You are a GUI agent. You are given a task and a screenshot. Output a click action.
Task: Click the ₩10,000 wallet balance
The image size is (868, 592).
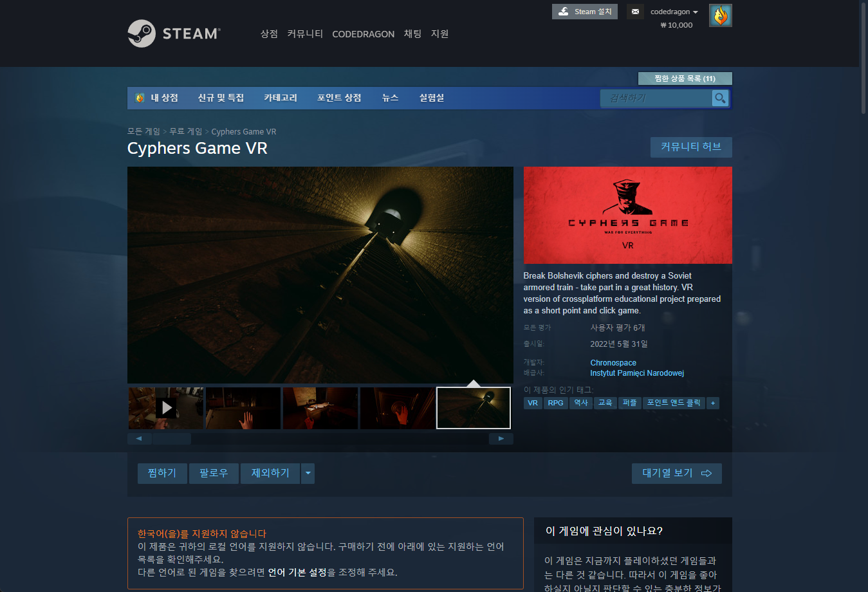click(x=676, y=25)
